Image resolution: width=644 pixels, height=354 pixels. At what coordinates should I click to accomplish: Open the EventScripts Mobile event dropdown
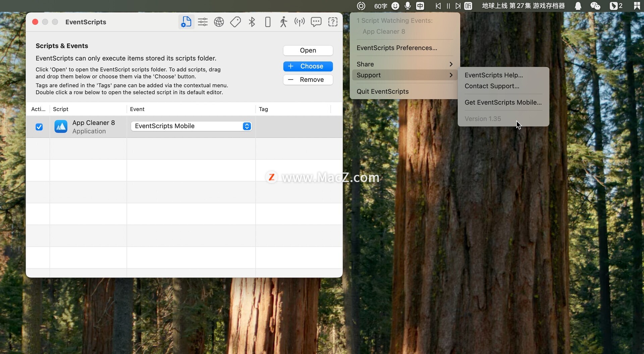pyautogui.click(x=191, y=126)
